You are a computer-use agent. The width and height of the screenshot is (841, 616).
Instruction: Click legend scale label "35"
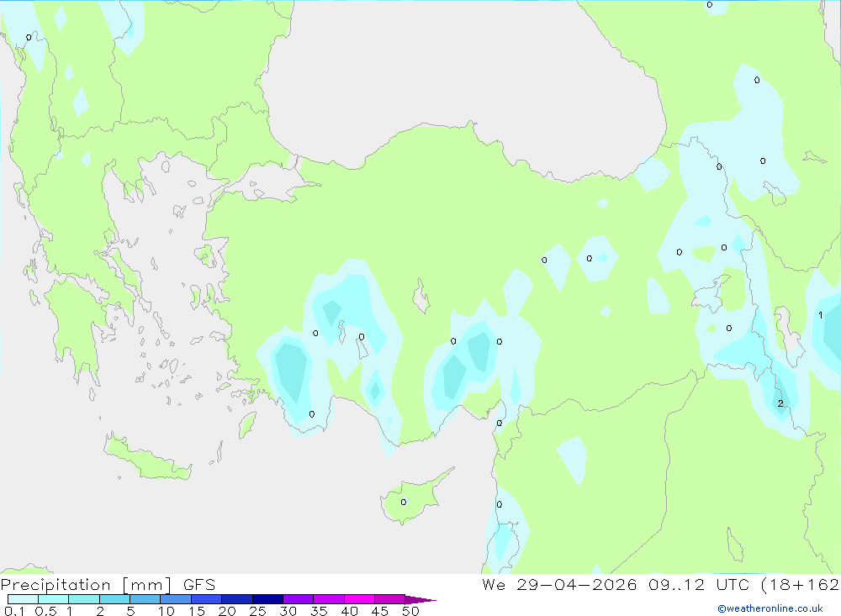(319, 611)
